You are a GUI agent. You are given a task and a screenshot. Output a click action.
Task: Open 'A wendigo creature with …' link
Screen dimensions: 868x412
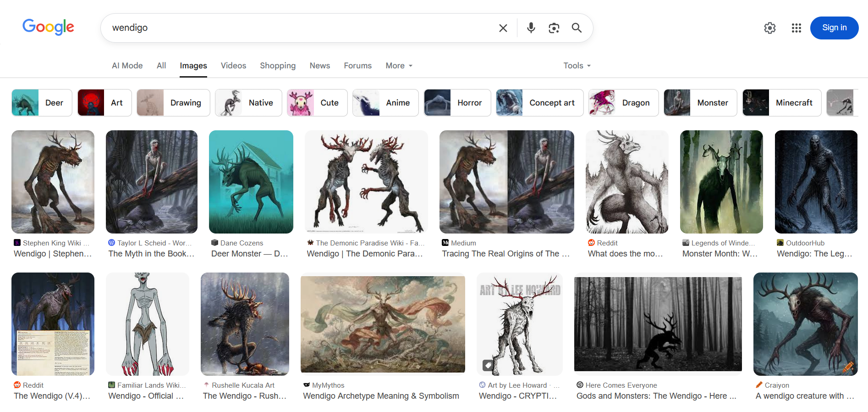pyautogui.click(x=805, y=396)
